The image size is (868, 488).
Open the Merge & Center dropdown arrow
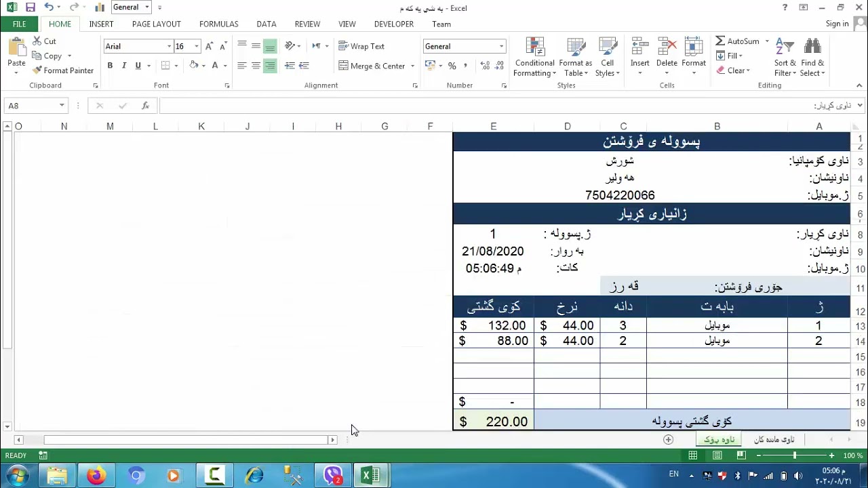pyautogui.click(x=412, y=66)
